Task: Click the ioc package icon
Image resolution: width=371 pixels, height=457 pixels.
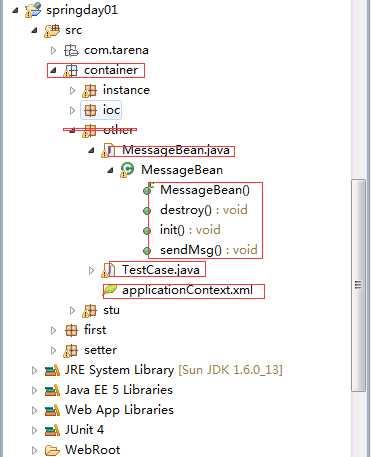Action: (x=90, y=110)
